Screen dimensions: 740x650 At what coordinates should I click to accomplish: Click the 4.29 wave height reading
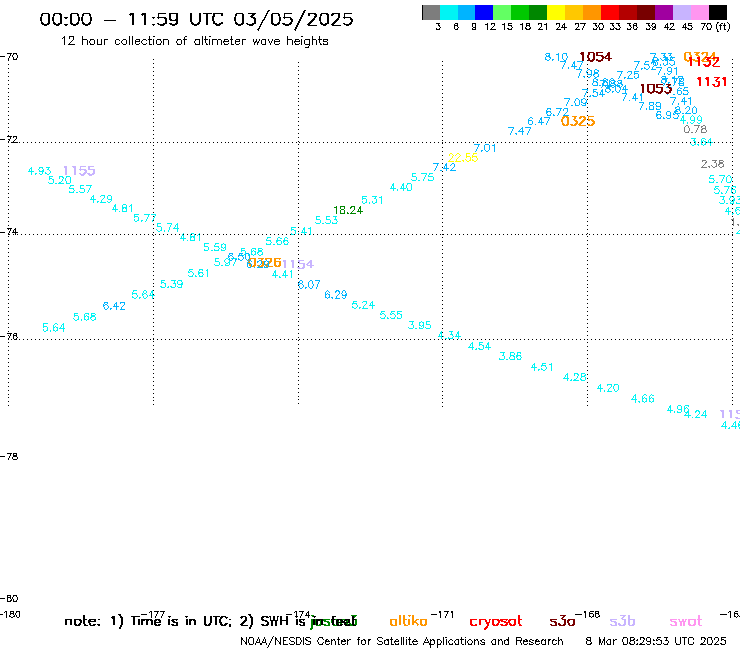point(101,199)
